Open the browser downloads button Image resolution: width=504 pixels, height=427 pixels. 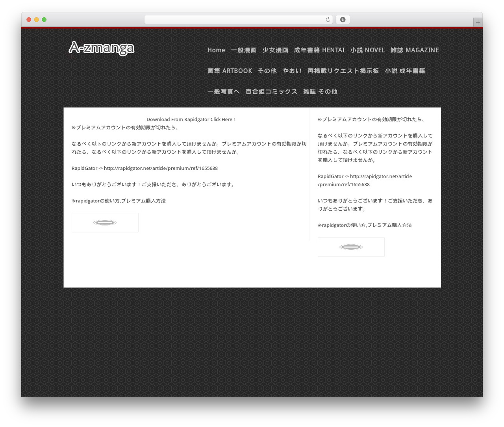pyautogui.click(x=343, y=20)
